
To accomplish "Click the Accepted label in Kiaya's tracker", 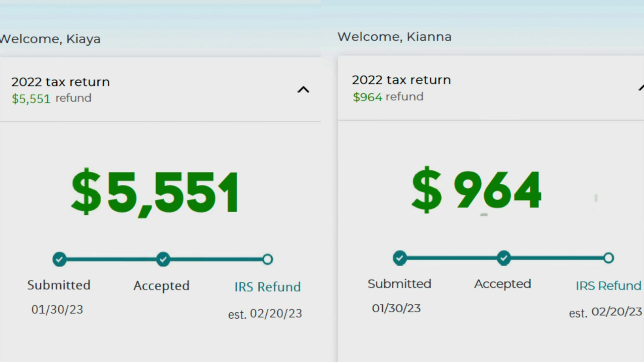I will 161,286.
